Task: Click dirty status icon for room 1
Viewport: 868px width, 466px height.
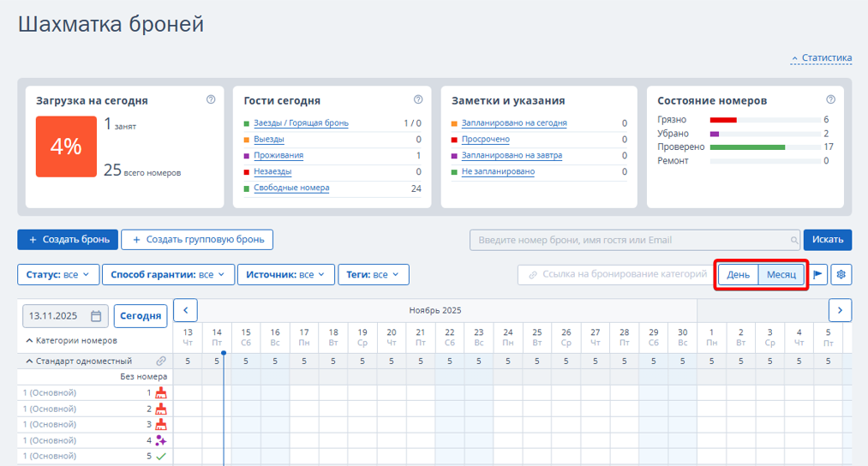Action: pos(160,393)
